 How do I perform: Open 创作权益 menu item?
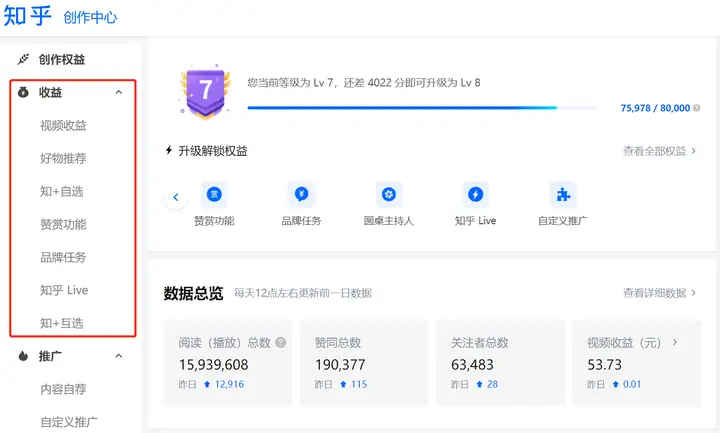pos(62,59)
